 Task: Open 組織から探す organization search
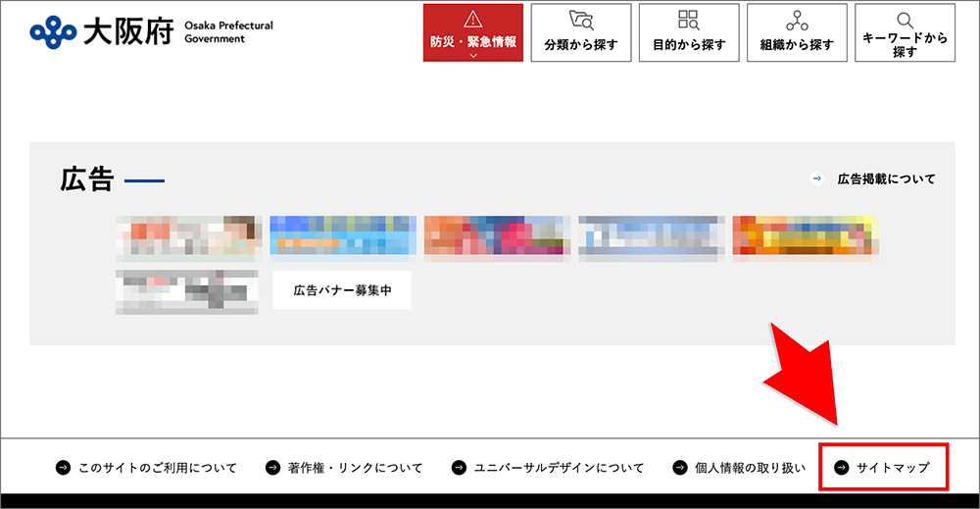797,32
